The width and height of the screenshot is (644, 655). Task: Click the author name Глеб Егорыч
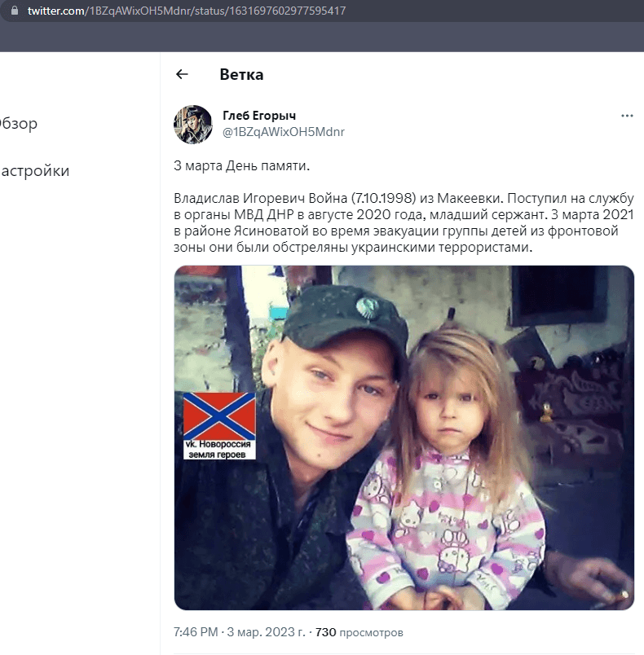click(259, 116)
